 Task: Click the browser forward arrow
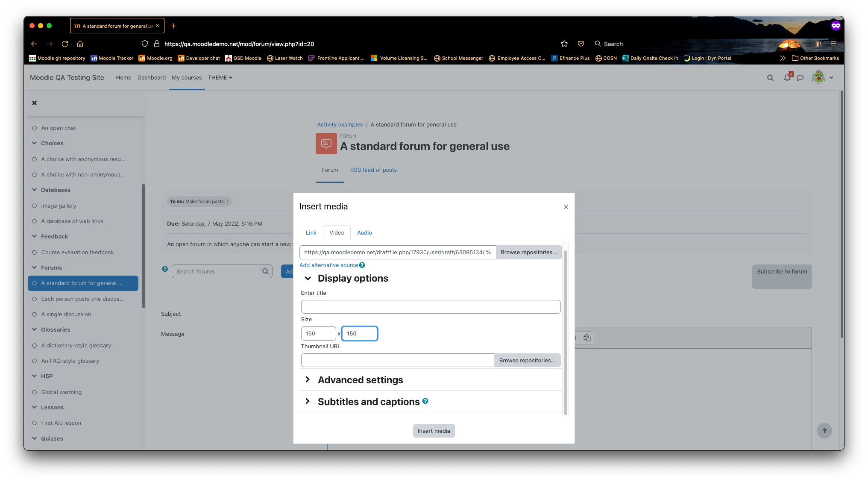[50, 44]
